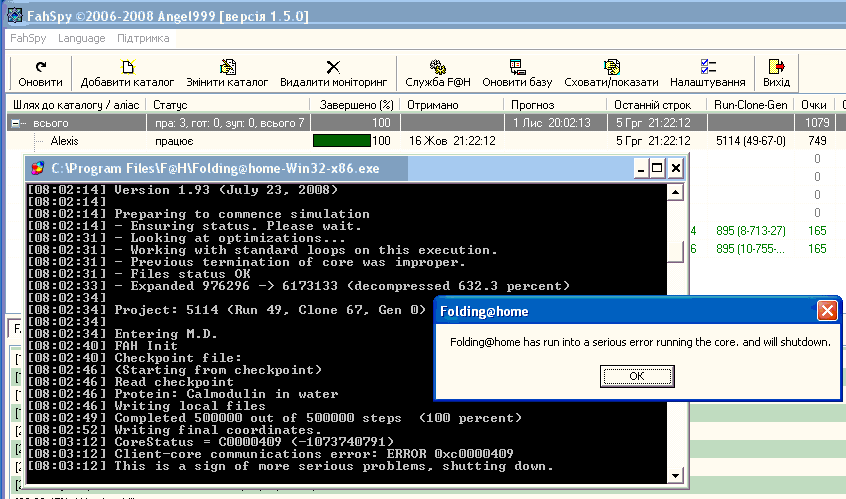Maximize the Folding@home console window
Screen dimensions: 846x499
point(657,168)
